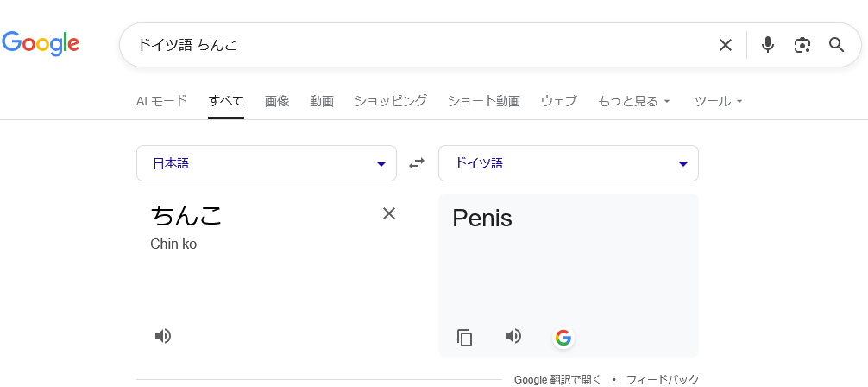868x387 pixels.
Task: Open the 日本語 source language dropdown
Action: tap(266, 163)
